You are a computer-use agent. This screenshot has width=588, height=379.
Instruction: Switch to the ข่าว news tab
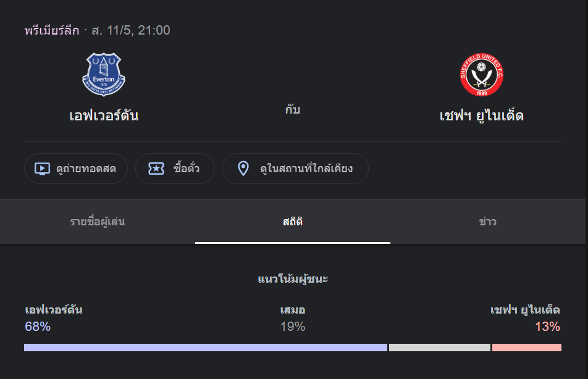488,222
